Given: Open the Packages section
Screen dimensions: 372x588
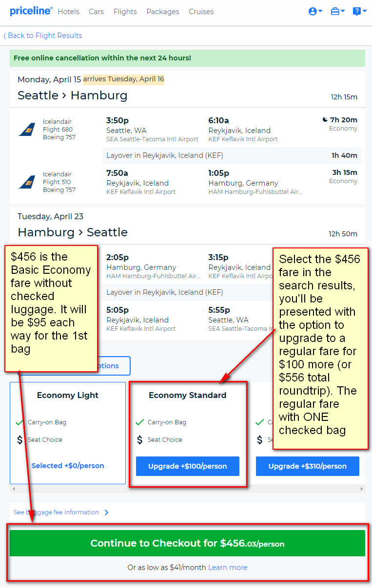Looking at the screenshot, I should 163,12.
